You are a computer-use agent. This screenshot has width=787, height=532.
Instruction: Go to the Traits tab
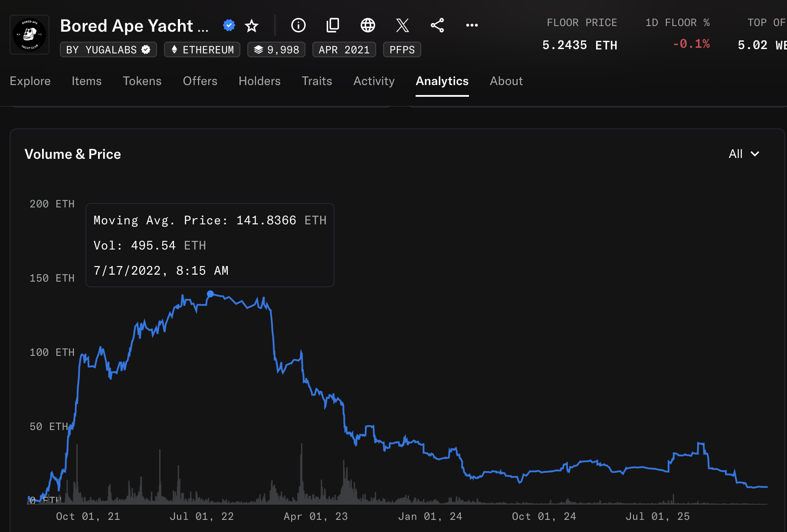point(317,81)
